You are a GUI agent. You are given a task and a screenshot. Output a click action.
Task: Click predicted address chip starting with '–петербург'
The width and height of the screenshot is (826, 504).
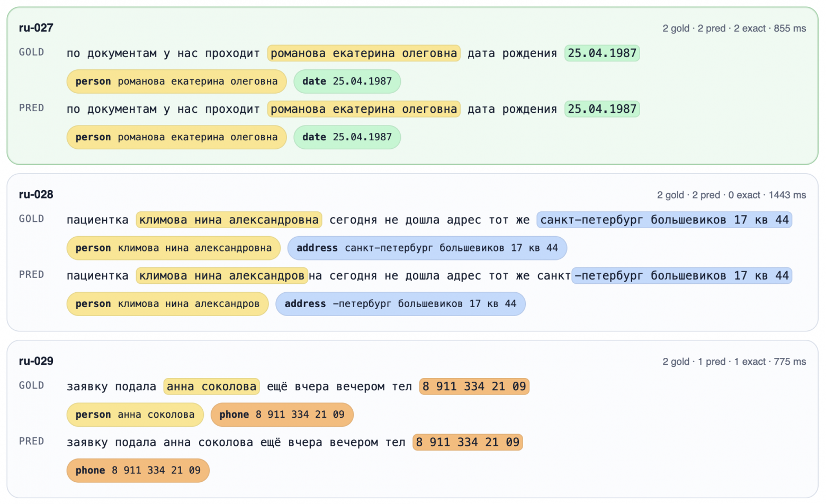tap(400, 304)
